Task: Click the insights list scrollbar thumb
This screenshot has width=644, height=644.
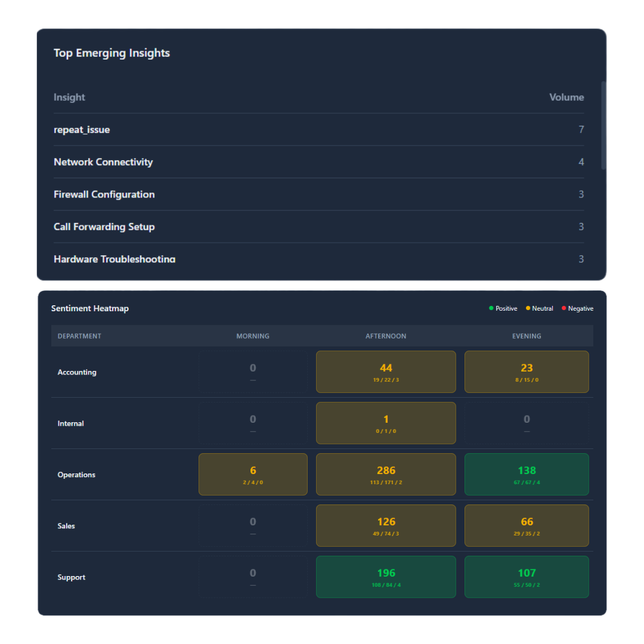Action: click(603, 125)
